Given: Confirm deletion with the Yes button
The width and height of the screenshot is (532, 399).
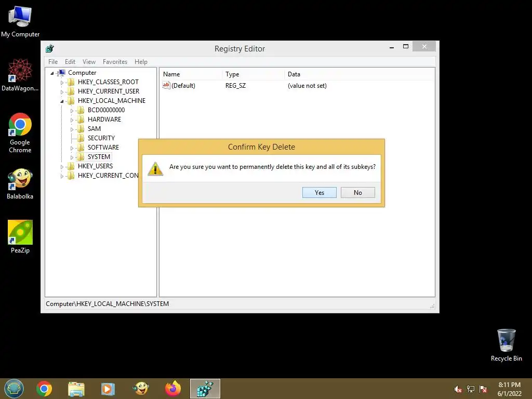Looking at the screenshot, I should click(x=320, y=192).
